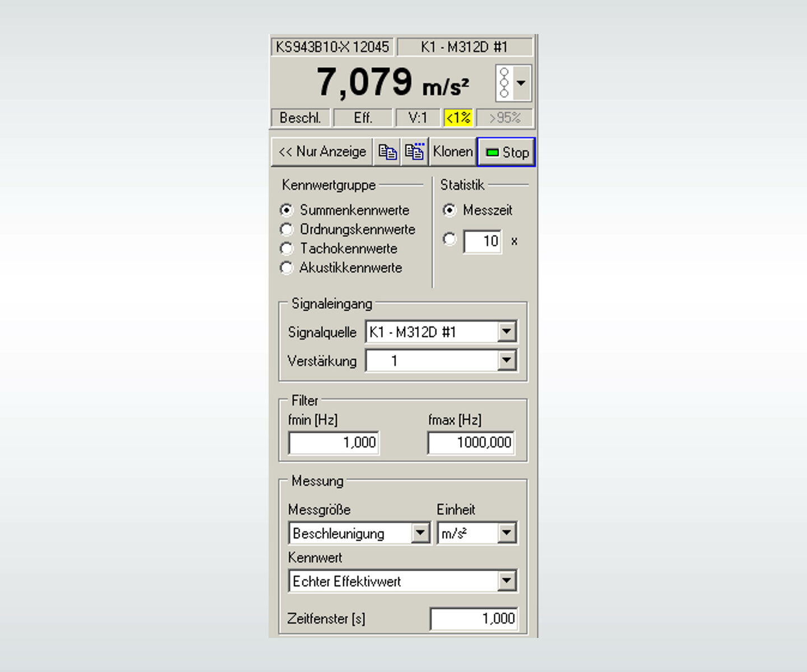Click the Eff. status cell

[363, 118]
